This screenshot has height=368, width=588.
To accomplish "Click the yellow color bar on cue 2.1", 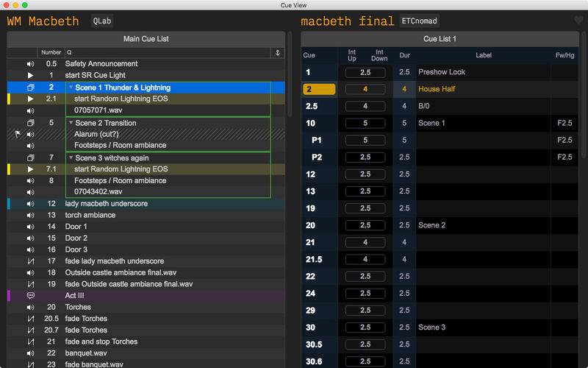I will (x=9, y=99).
